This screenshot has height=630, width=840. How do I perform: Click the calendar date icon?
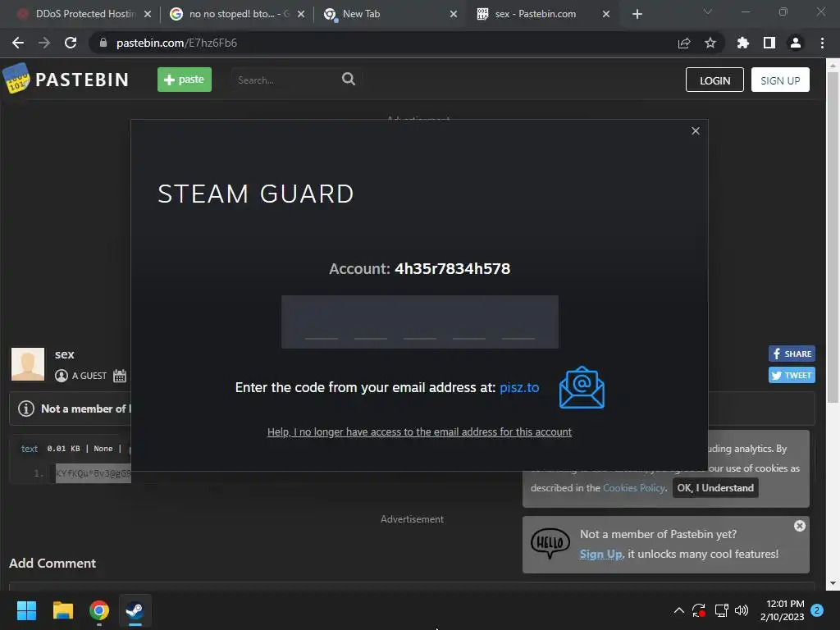click(x=120, y=376)
